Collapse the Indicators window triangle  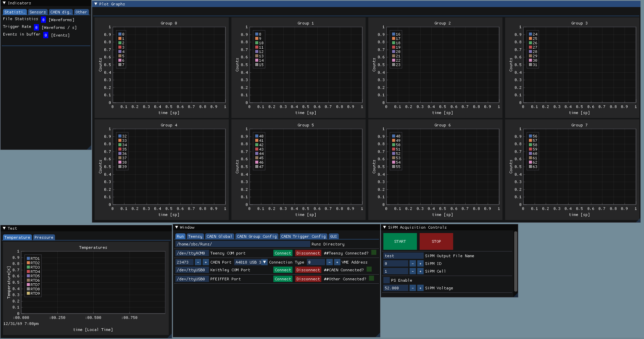(4, 3)
